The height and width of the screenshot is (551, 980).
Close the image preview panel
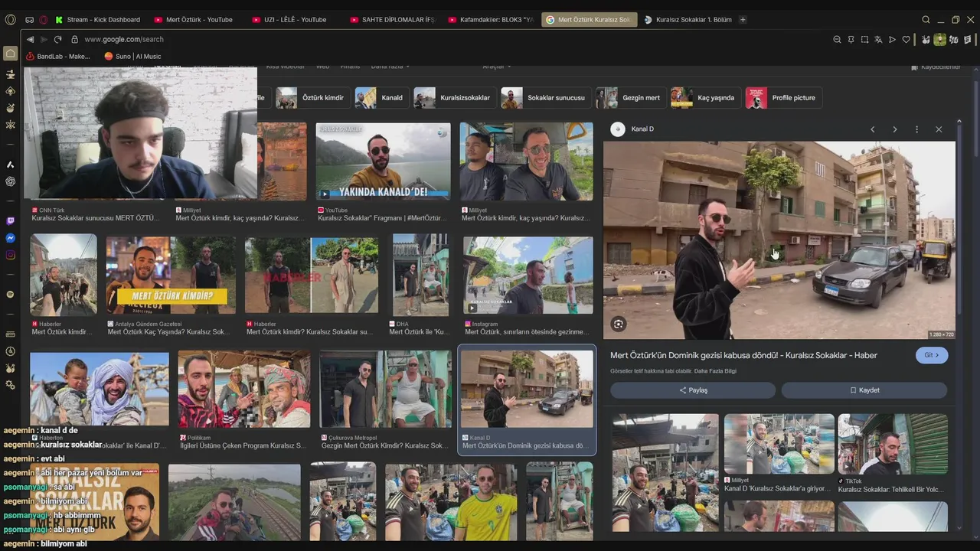pyautogui.click(x=939, y=129)
